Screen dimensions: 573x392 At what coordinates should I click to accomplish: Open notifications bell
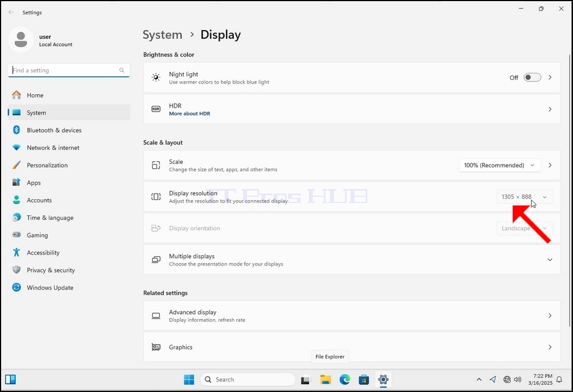[x=559, y=380]
